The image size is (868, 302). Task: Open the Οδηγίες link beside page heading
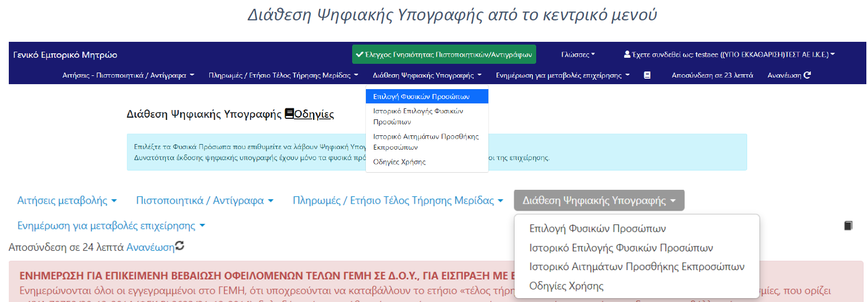coord(314,114)
